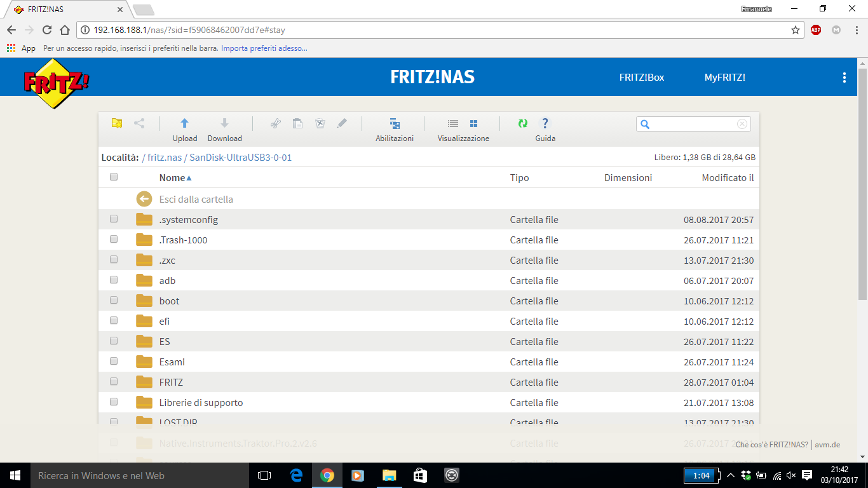Open Microsoft Edge from taskbar
Viewport: 868px width, 488px height.
[x=296, y=475]
